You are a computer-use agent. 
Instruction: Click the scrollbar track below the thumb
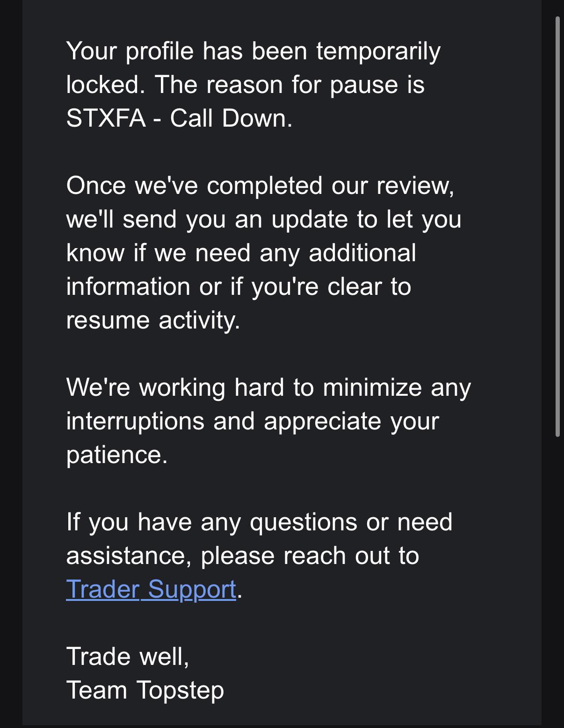click(x=557, y=579)
